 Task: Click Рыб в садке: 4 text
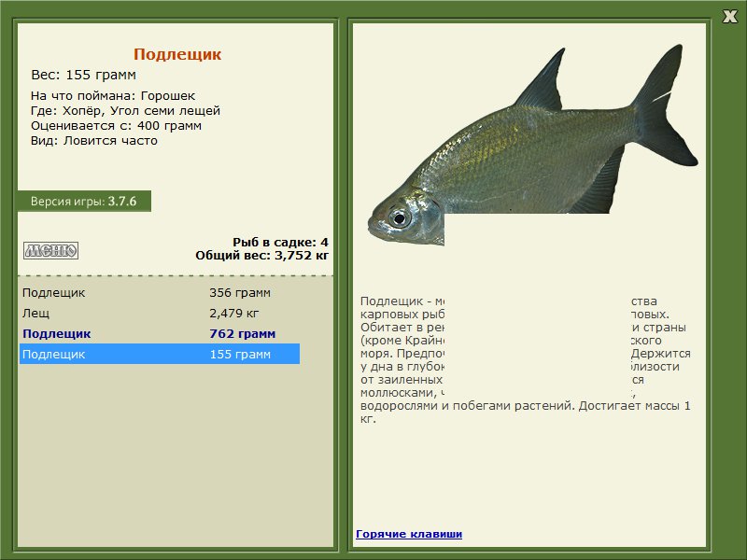pos(281,242)
